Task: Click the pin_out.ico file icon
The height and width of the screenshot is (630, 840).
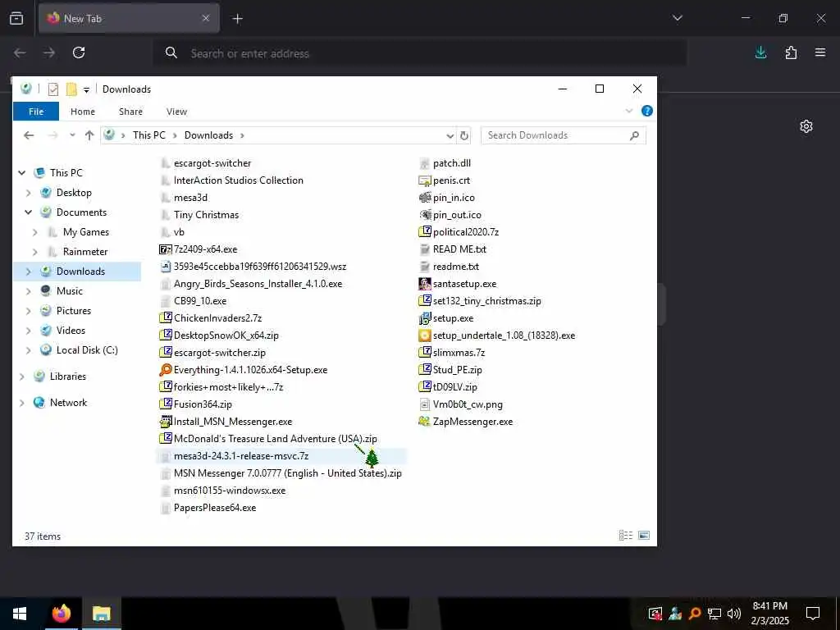Action: point(425,215)
